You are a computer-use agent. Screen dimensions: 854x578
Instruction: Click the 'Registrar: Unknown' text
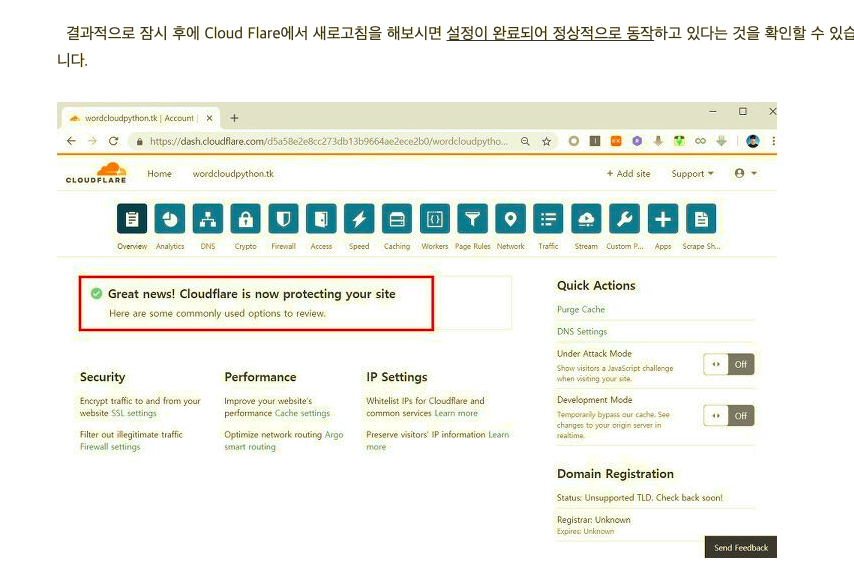pos(594,520)
